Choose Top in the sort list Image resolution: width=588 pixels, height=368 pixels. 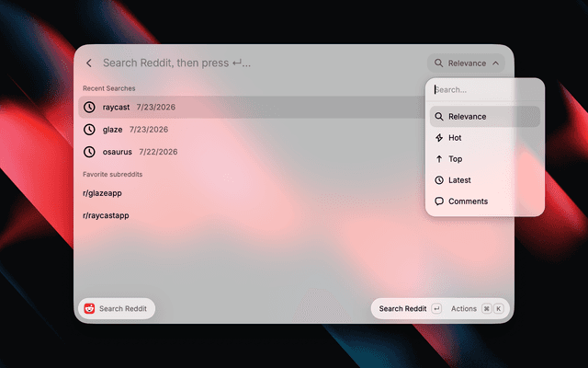coord(485,159)
